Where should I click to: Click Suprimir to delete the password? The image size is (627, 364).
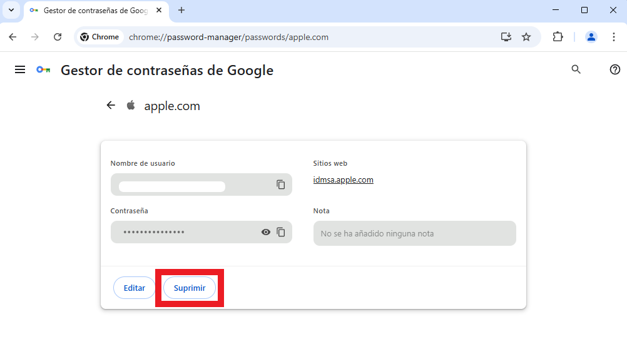point(190,288)
